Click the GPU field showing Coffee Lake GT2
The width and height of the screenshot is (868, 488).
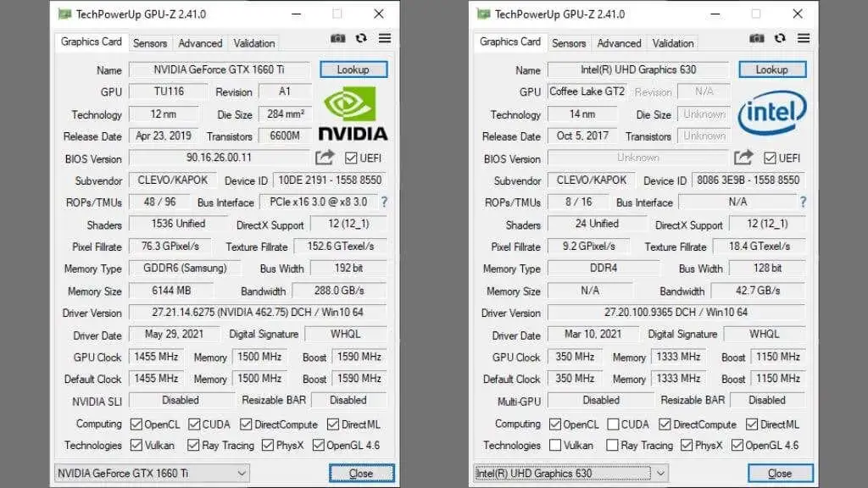(x=587, y=91)
